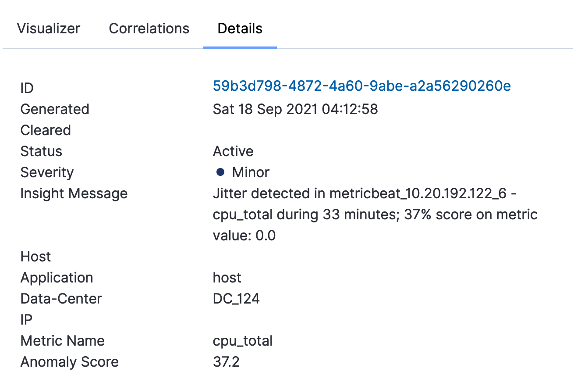Open the Correlations tab
Screen dimensions: 588x386
tap(149, 29)
